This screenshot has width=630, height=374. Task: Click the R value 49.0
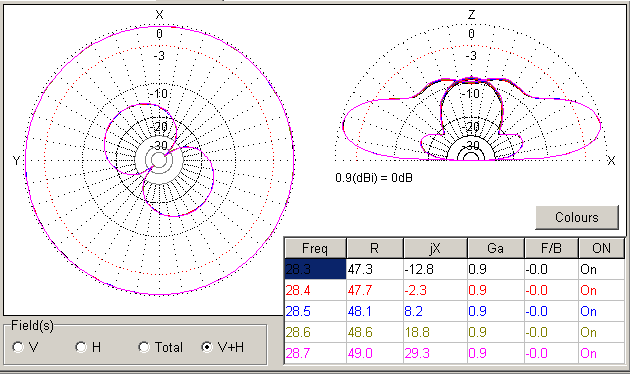click(x=375, y=353)
